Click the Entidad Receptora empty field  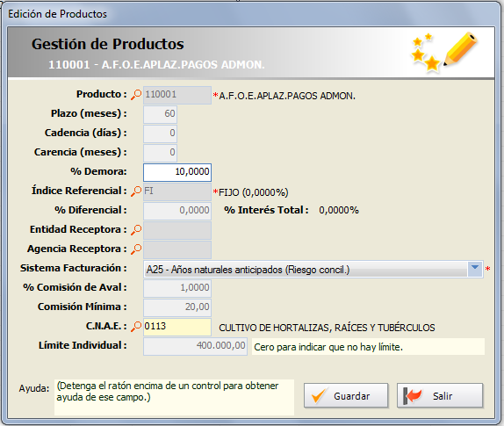pyautogui.click(x=177, y=230)
